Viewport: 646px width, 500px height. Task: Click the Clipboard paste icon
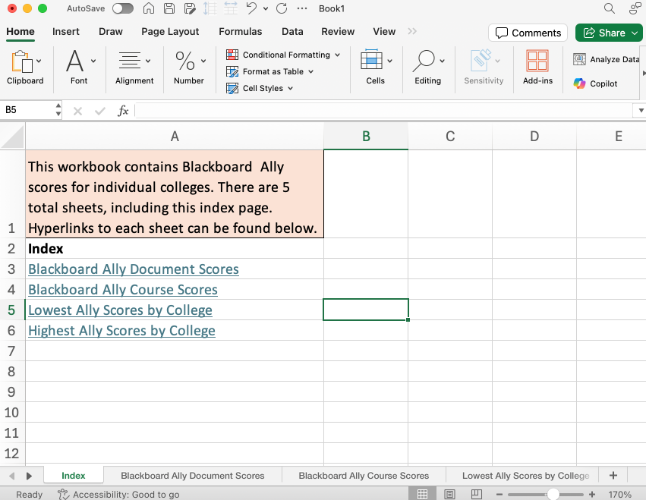(x=21, y=61)
